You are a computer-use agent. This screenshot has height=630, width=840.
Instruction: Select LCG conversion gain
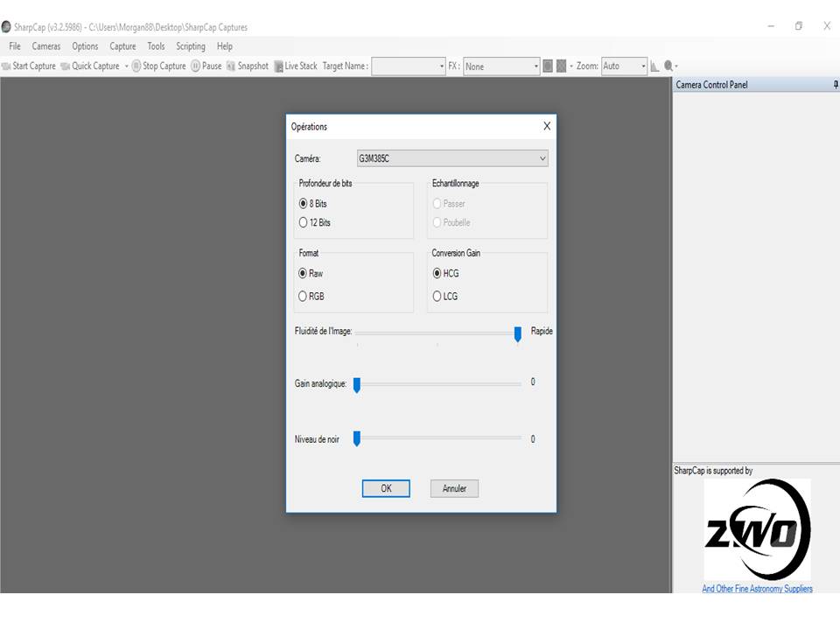coord(437,297)
